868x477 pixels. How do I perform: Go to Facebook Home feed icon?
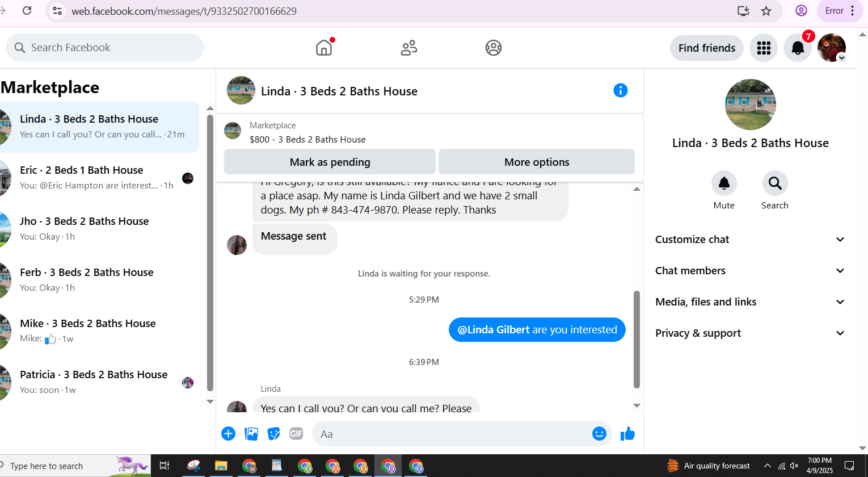[x=324, y=48]
